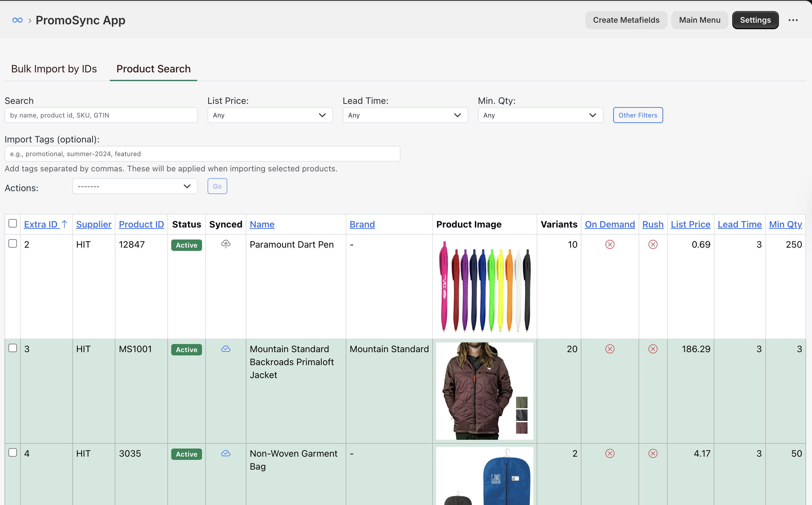812x505 pixels.
Task: Click the synced cloud icon on Mountain Standard jacket row
Action: point(226,349)
